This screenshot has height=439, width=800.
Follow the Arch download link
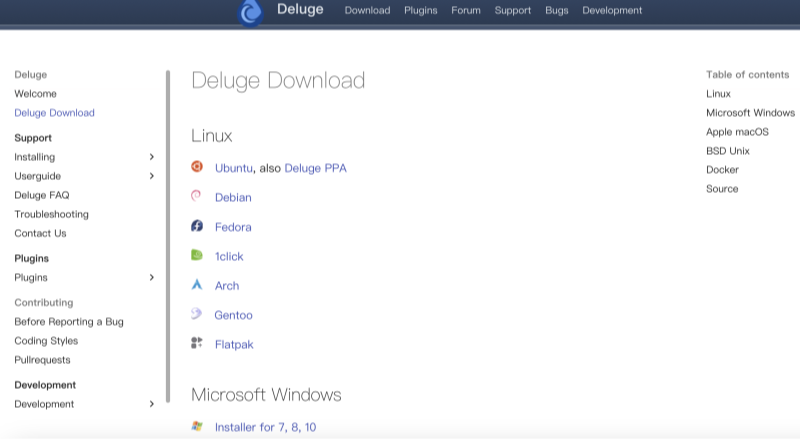click(227, 286)
